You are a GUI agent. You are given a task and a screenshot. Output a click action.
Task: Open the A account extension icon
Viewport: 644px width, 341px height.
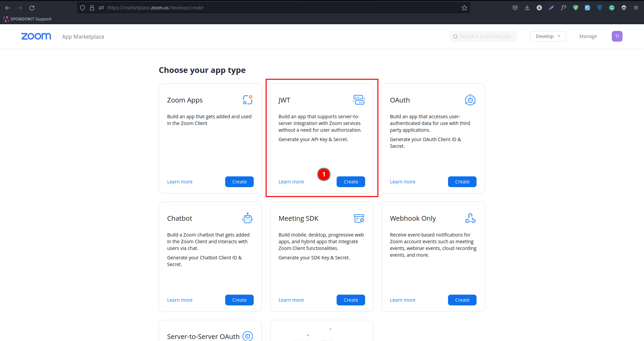coord(539,8)
